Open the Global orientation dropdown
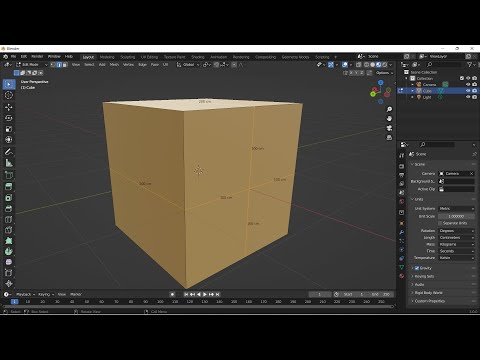Viewport: 480px width, 360px height. (188, 65)
